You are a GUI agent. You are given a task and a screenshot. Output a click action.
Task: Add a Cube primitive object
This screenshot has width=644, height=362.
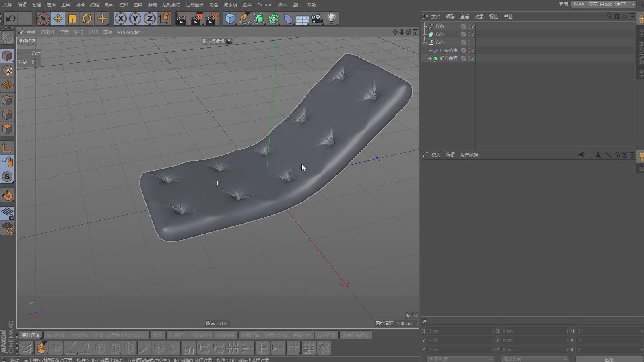point(230,19)
